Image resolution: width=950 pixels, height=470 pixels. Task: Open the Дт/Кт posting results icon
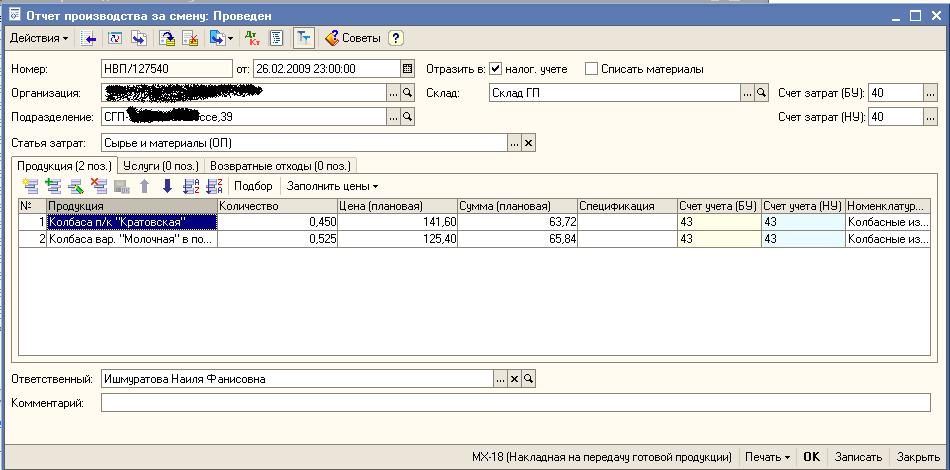click(253, 38)
